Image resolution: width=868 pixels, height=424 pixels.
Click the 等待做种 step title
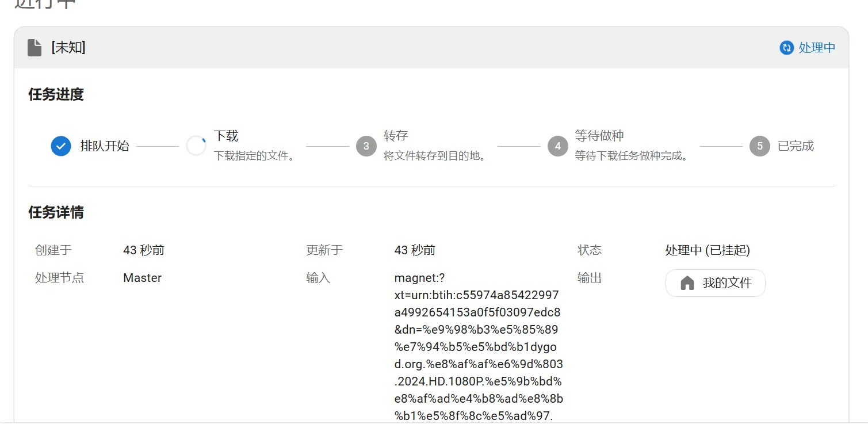point(599,136)
